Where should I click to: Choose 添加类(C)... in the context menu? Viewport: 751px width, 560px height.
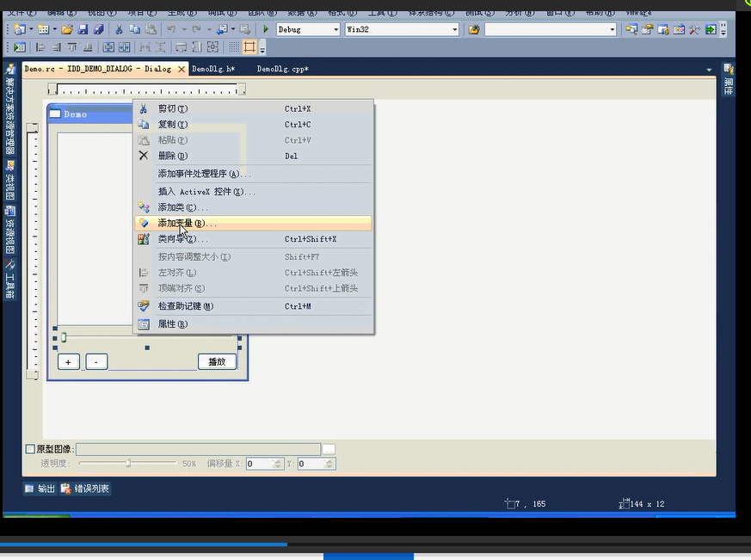[253, 207]
